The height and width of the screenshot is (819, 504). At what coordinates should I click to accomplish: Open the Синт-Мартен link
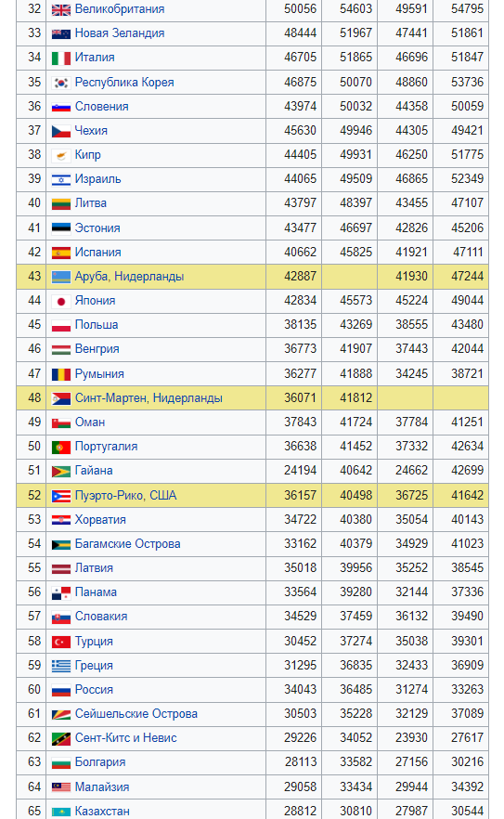pyautogui.click(x=111, y=398)
